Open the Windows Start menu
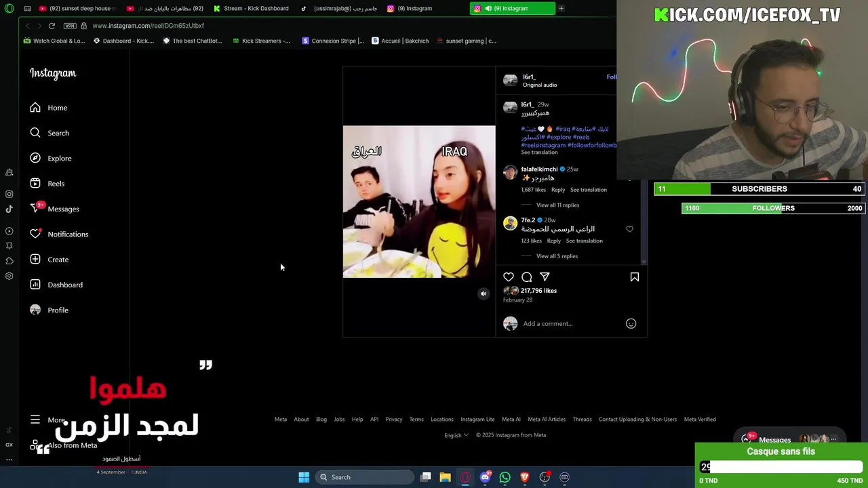Image resolution: width=868 pixels, height=488 pixels. point(304,477)
